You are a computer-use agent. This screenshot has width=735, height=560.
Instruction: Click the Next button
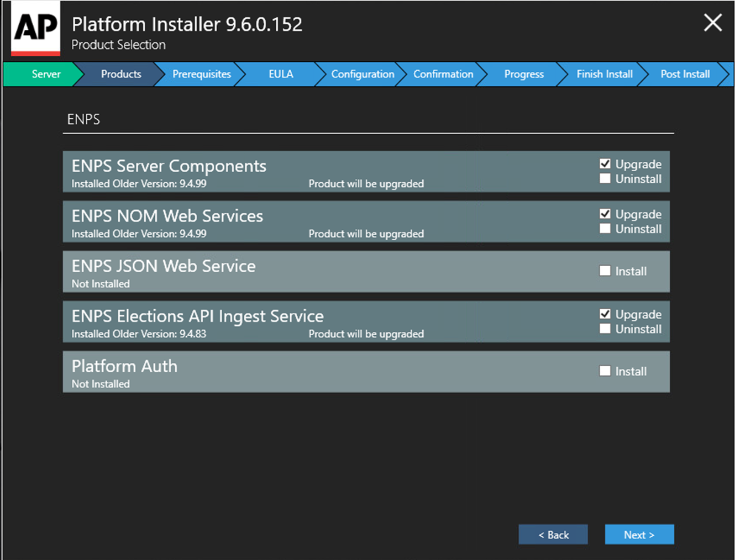[x=639, y=535]
